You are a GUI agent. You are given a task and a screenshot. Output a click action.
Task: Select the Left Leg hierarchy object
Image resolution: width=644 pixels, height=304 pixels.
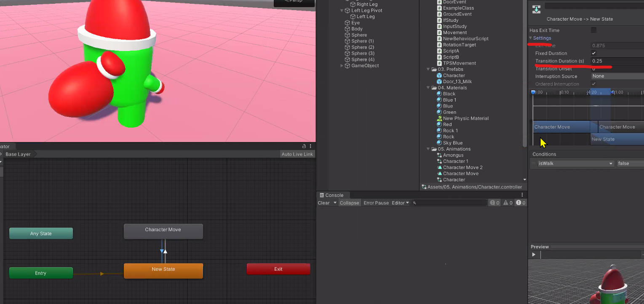366,17
